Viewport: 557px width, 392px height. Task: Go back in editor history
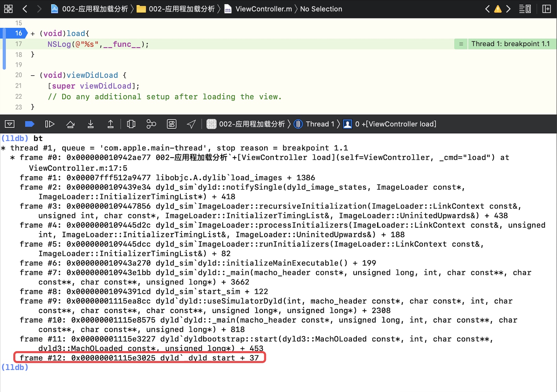pyautogui.click(x=25, y=9)
